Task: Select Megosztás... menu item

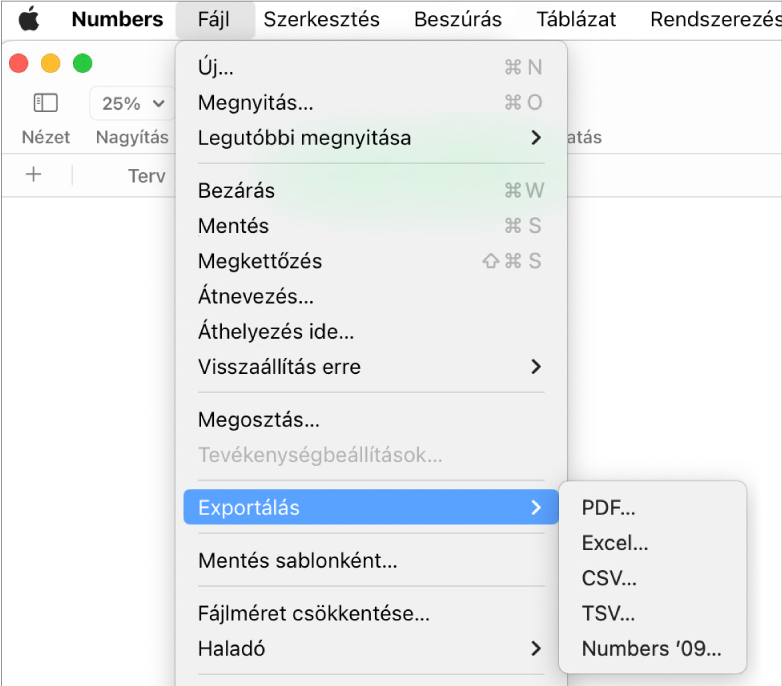Action: (371, 419)
